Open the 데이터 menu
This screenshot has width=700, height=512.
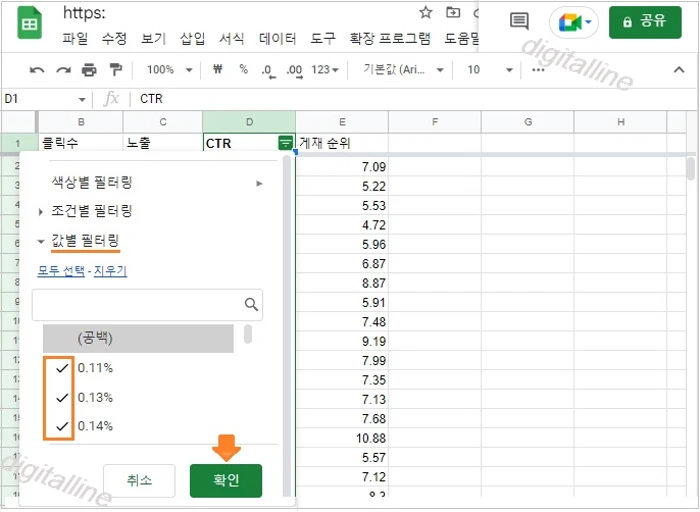pos(278,38)
